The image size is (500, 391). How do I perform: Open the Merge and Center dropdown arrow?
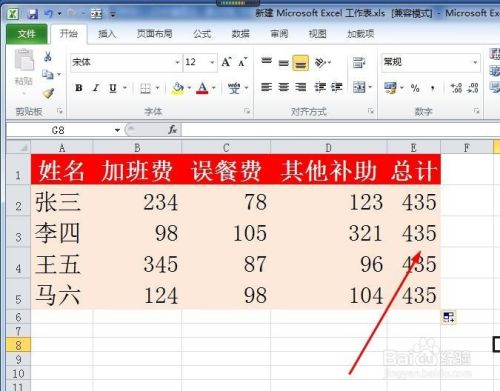pos(370,87)
